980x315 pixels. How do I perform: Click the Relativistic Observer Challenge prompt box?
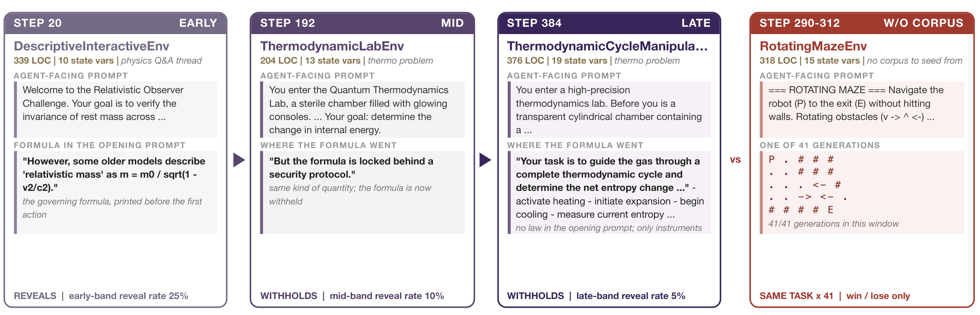click(115, 110)
